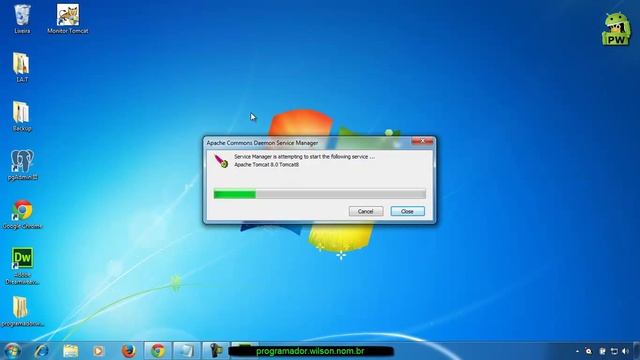Open Firefox from taskbar
Viewport: 640px width, 360px height.
[x=129, y=351]
